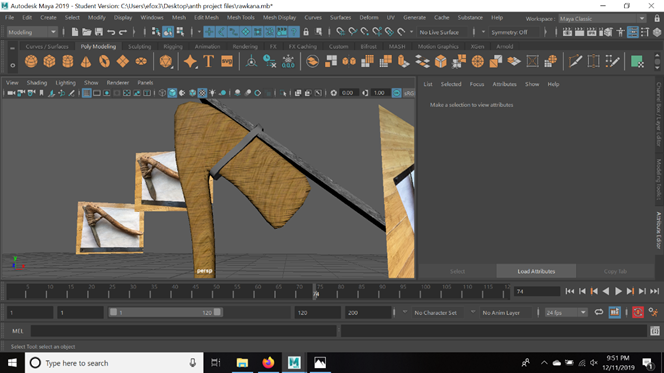Open the 24 fps frame rate dropdown

pos(565,312)
